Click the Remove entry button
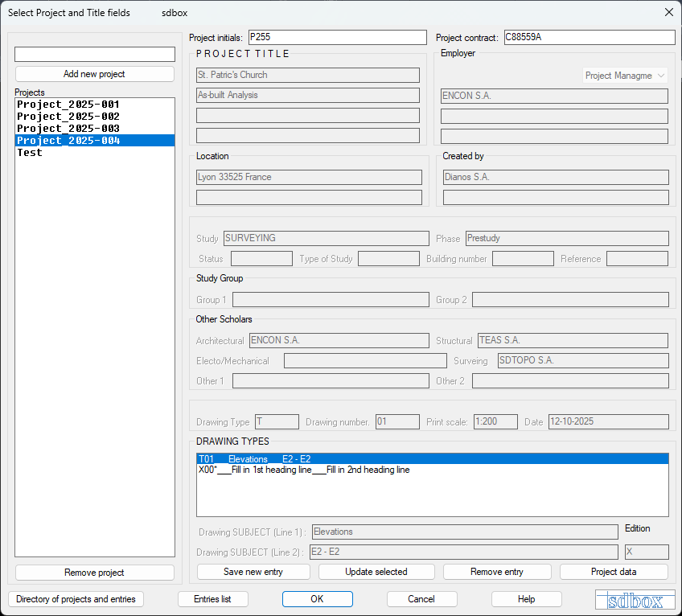This screenshot has width=682, height=616. click(497, 572)
